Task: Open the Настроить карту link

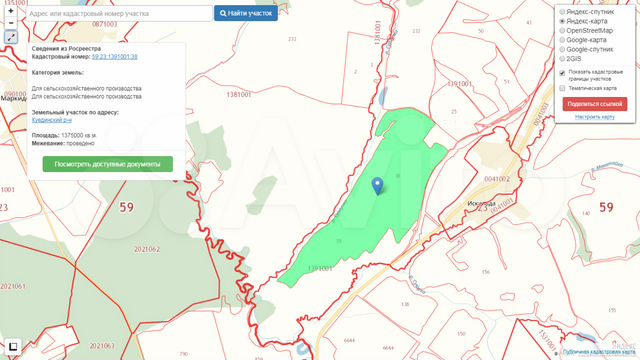Action: coord(595,117)
